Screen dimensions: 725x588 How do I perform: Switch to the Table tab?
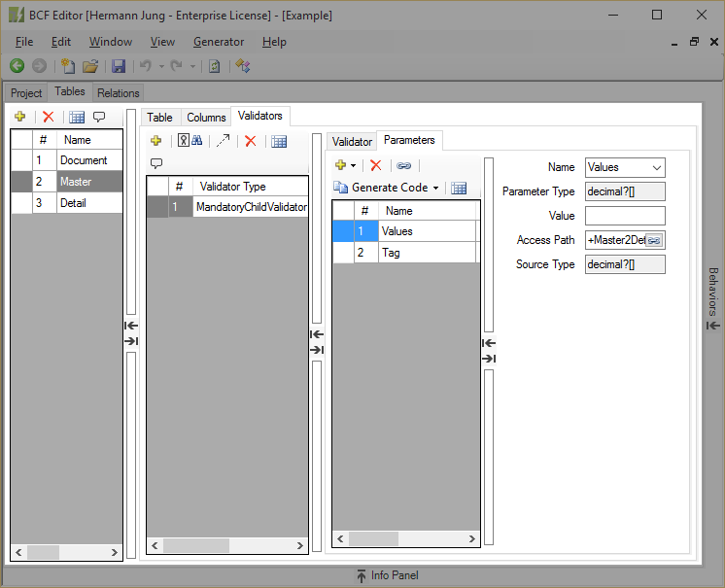pos(159,118)
